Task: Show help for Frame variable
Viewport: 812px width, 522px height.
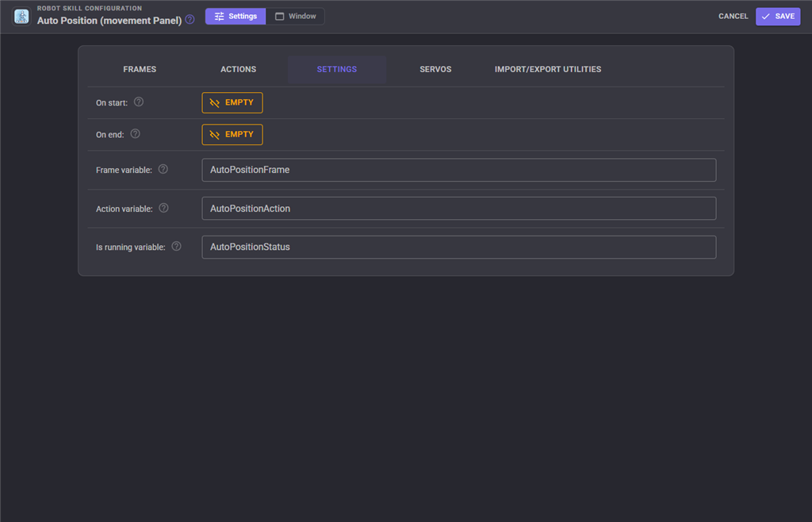Action: coord(163,169)
